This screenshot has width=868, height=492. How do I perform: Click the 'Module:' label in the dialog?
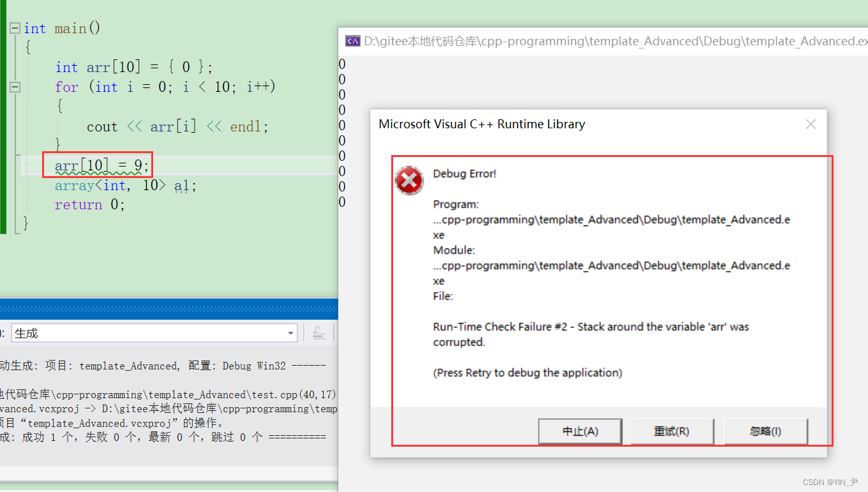click(454, 250)
